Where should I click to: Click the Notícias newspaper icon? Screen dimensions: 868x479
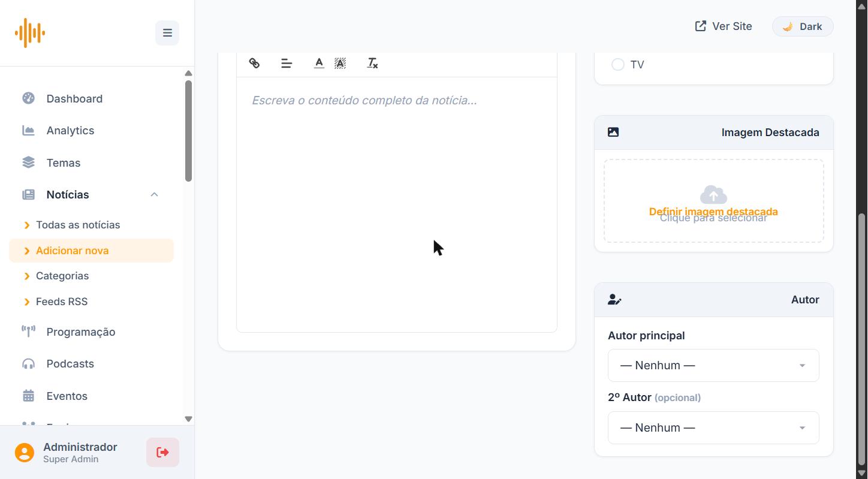(28, 195)
